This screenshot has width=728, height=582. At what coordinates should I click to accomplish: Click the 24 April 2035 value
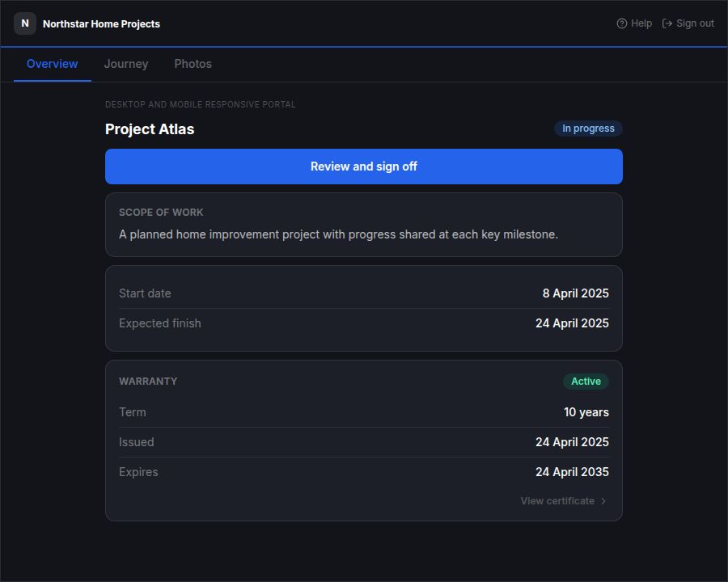572,472
